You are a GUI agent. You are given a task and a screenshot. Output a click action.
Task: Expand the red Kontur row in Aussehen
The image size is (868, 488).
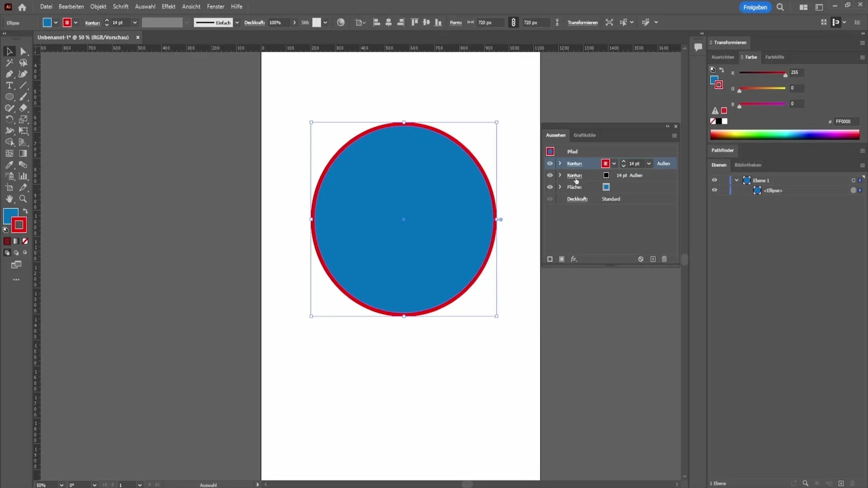[x=560, y=164]
